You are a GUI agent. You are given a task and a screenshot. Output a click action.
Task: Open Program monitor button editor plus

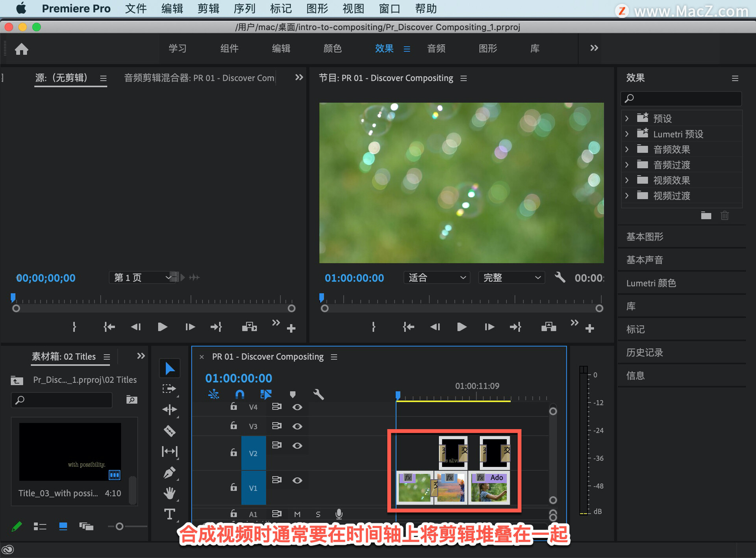(589, 328)
